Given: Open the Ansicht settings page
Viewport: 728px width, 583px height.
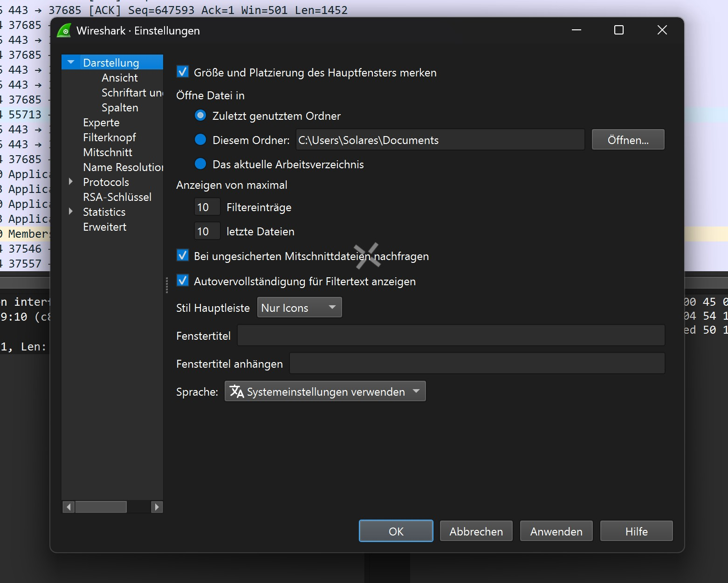Looking at the screenshot, I should point(120,77).
